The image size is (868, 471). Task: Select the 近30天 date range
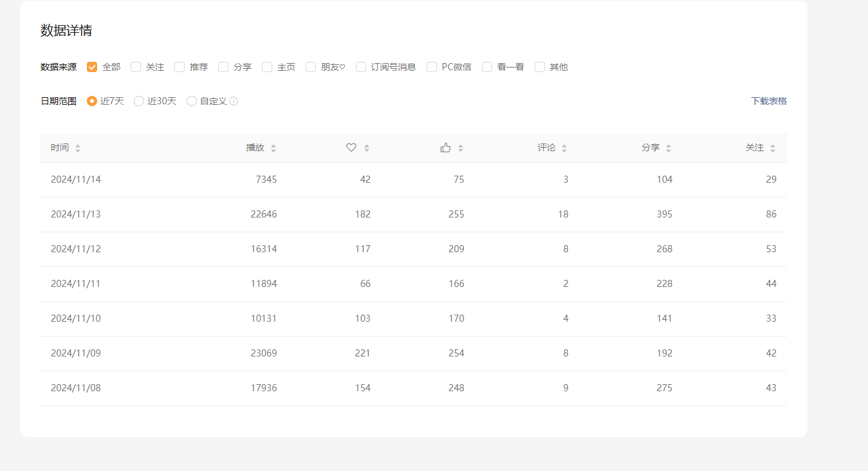[x=139, y=101]
